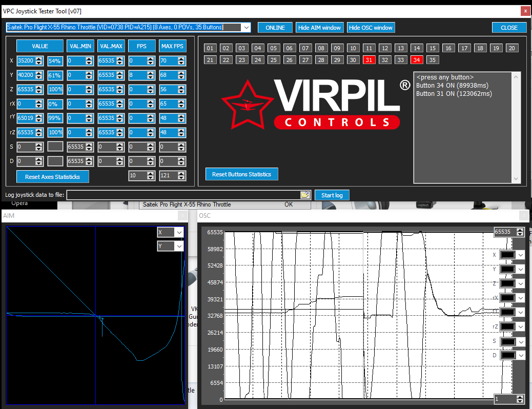
Task: Click Hide AIM window button
Action: coord(319,28)
